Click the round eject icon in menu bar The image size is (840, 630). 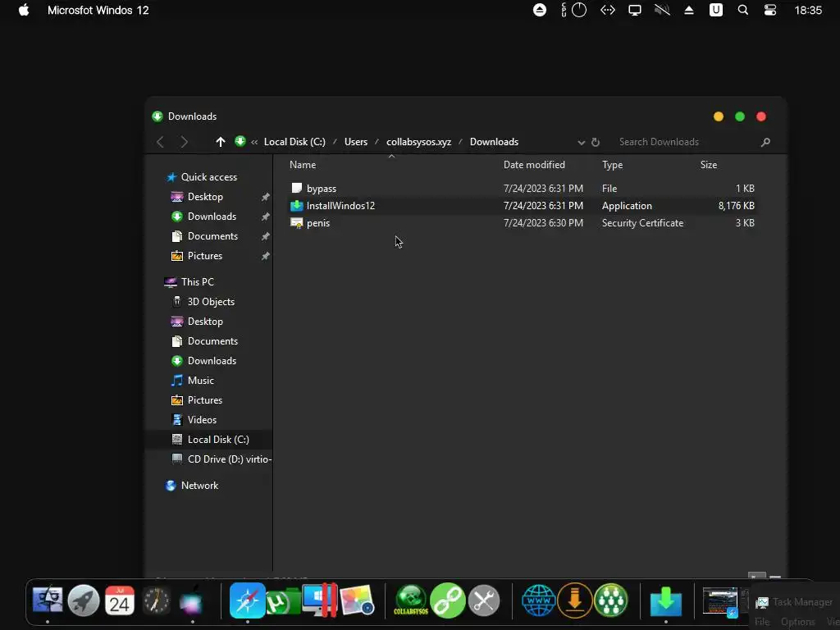(x=540, y=10)
